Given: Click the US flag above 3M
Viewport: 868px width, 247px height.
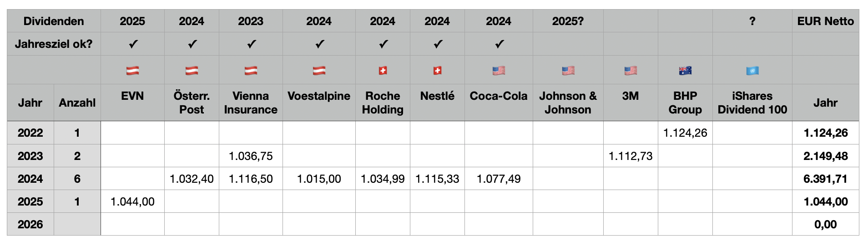Looking at the screenshot, I should [x=631, y=71].
